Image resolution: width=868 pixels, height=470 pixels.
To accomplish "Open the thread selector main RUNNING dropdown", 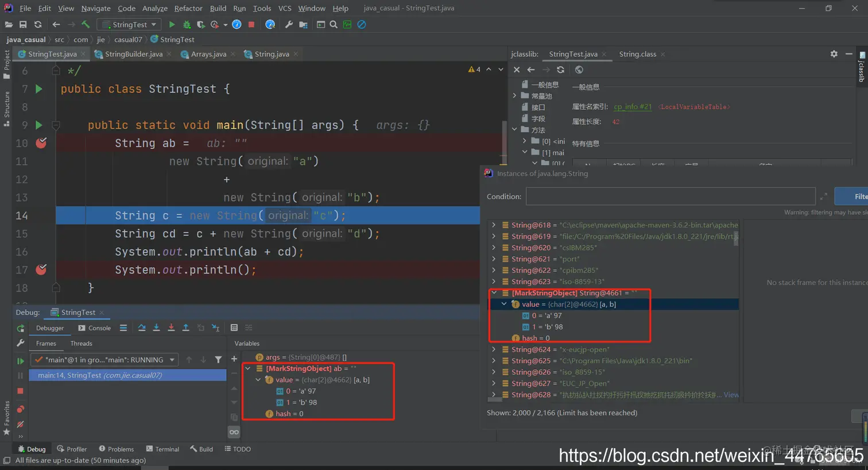I will tap(104, 360).
